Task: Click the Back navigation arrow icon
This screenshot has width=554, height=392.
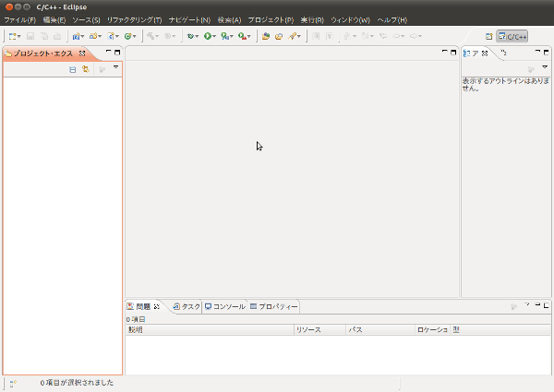Action: click(x=396, y=36)
